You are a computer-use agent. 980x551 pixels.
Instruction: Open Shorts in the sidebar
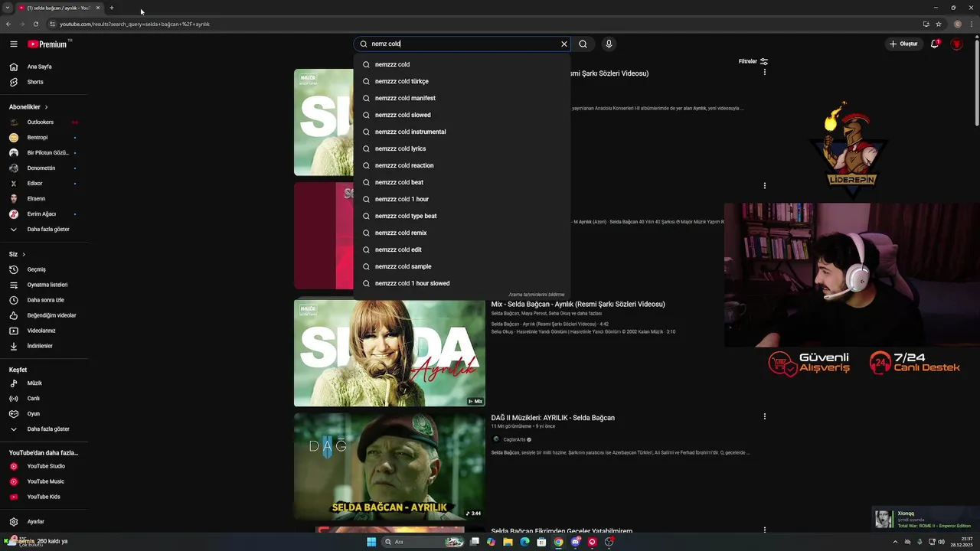[44, 82]
